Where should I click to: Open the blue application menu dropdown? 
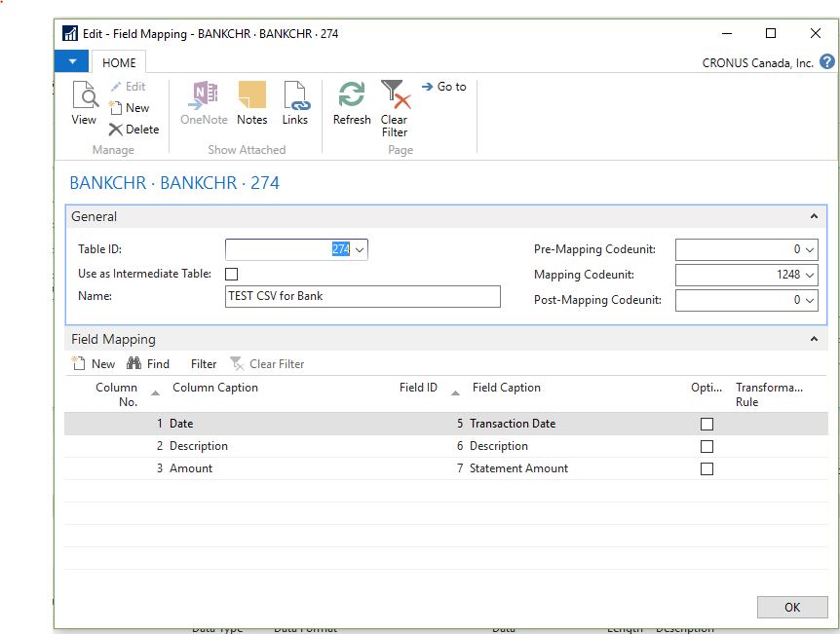pyautogui.click(x=71, y=62)
